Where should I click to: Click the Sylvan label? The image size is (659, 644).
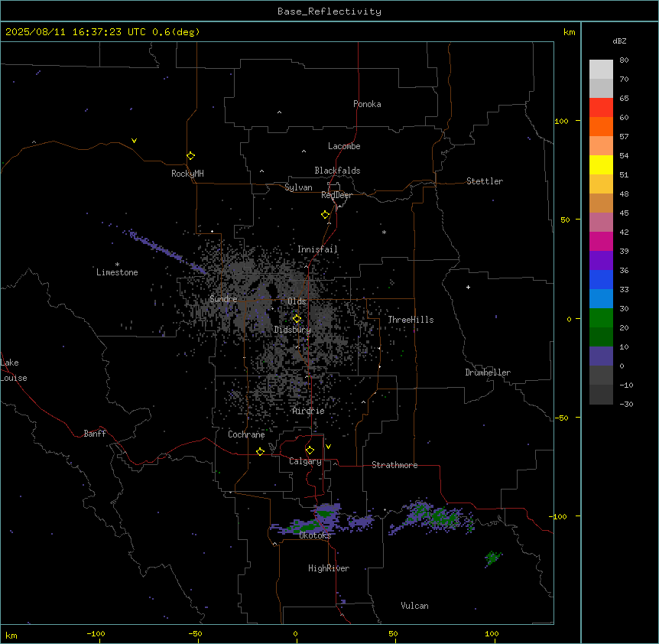click(x=298, y=187)
